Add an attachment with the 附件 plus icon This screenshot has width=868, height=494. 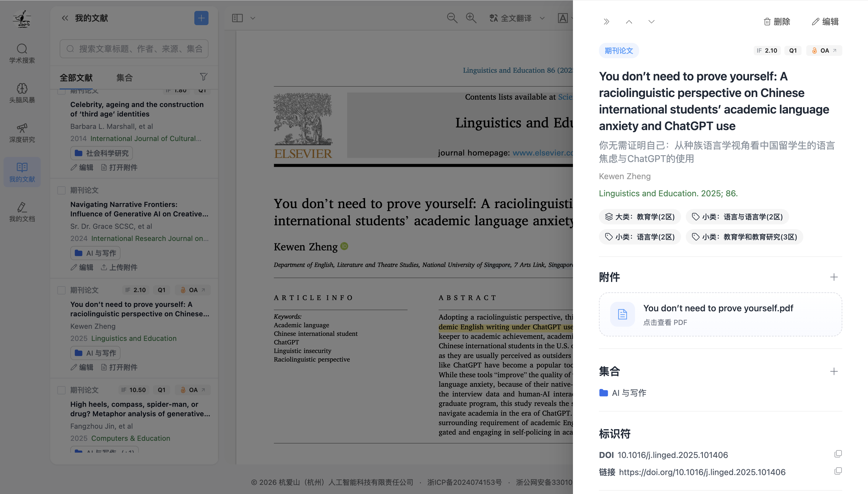point(834,277)
